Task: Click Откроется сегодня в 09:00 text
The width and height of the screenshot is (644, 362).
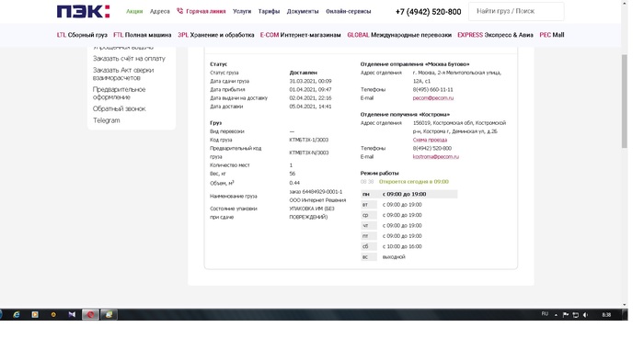Action: (x=414, y=182)
